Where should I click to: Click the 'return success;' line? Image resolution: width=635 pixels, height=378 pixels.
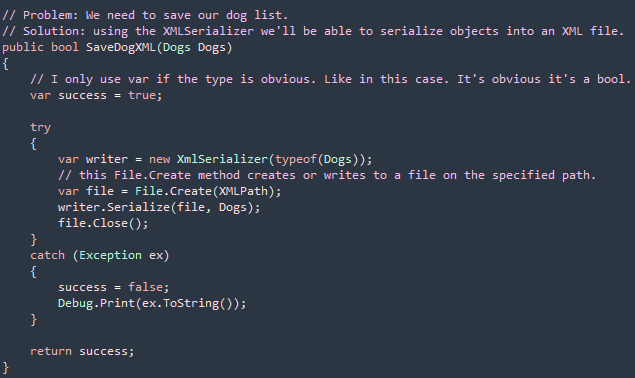tap(82, 351)
